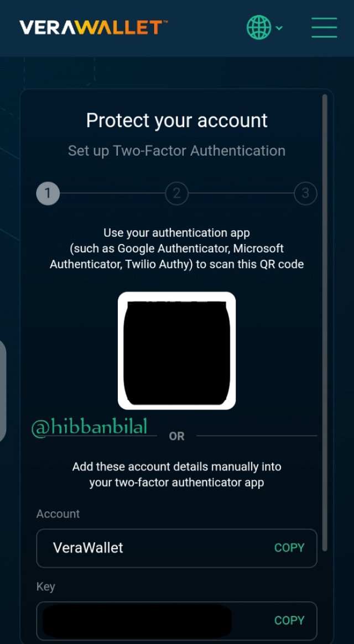The image size is (354, 644).
Task: Click the OR divider text
Action: 177,436
